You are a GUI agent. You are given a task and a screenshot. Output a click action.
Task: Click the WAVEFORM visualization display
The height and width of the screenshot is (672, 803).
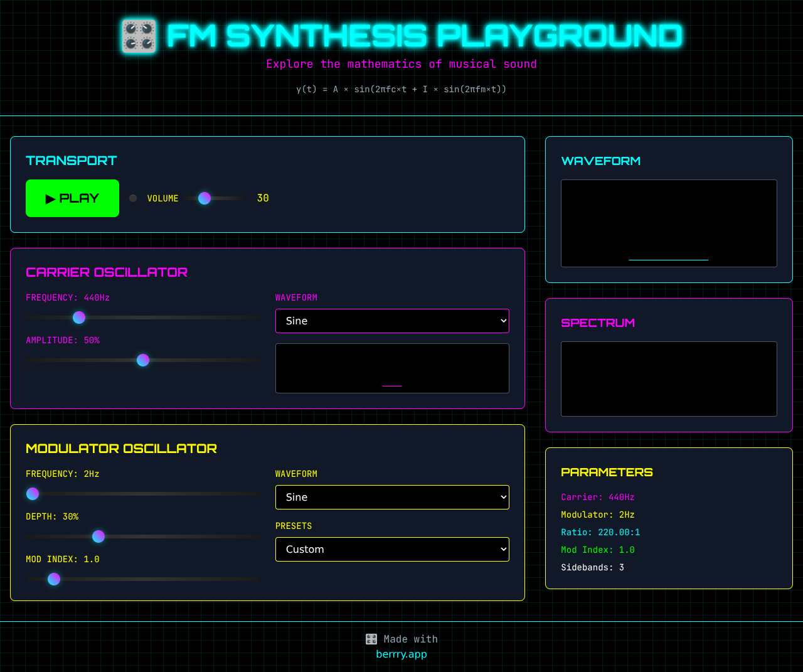coord(669,223)
